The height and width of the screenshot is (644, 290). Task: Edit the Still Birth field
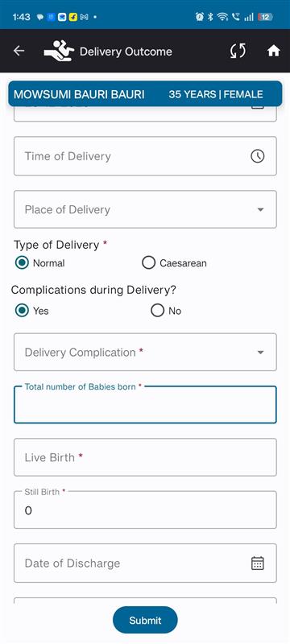[x=145, y=510]
